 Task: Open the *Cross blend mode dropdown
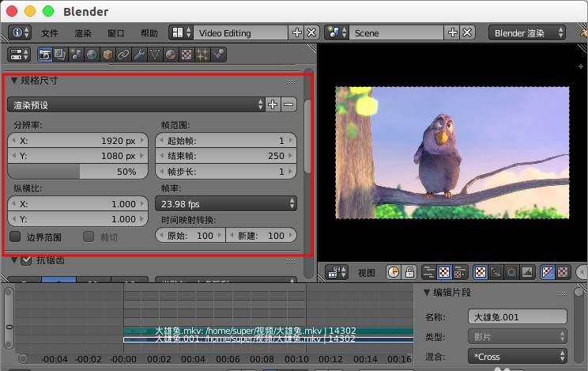[x=518, y=357]
